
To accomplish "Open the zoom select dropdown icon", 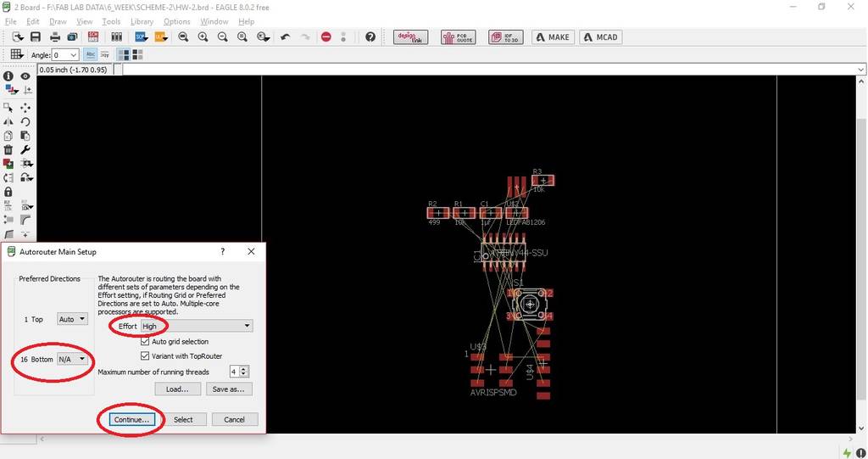I will tap(263, 37).
